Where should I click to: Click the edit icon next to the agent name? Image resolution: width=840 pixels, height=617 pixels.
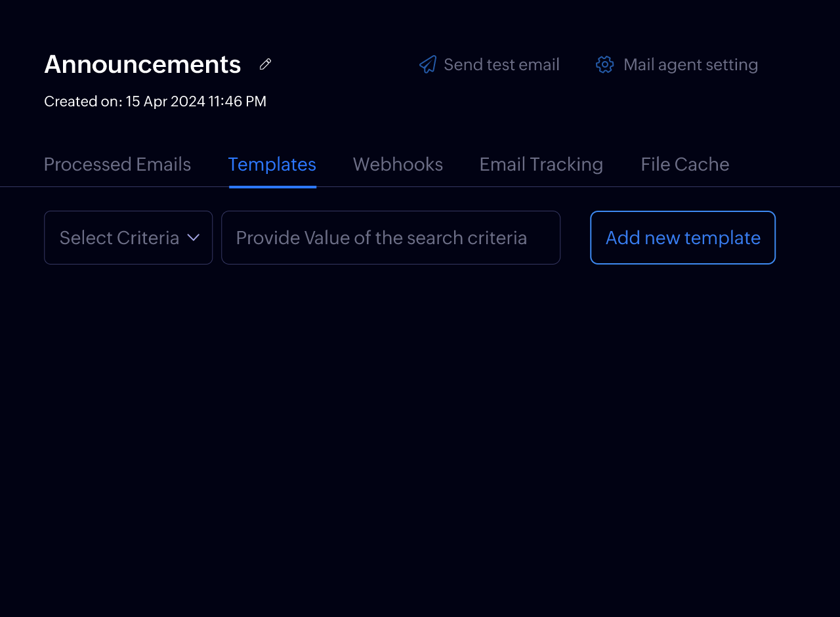coord(264,64)
